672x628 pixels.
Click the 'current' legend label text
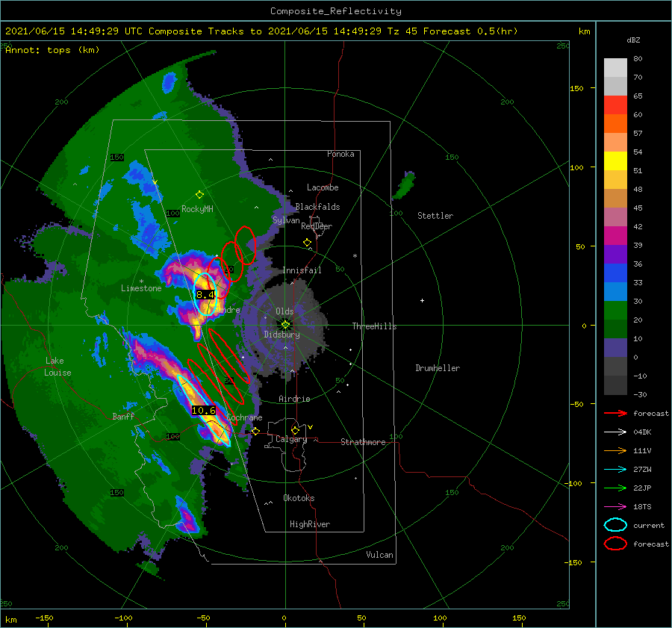649,525
